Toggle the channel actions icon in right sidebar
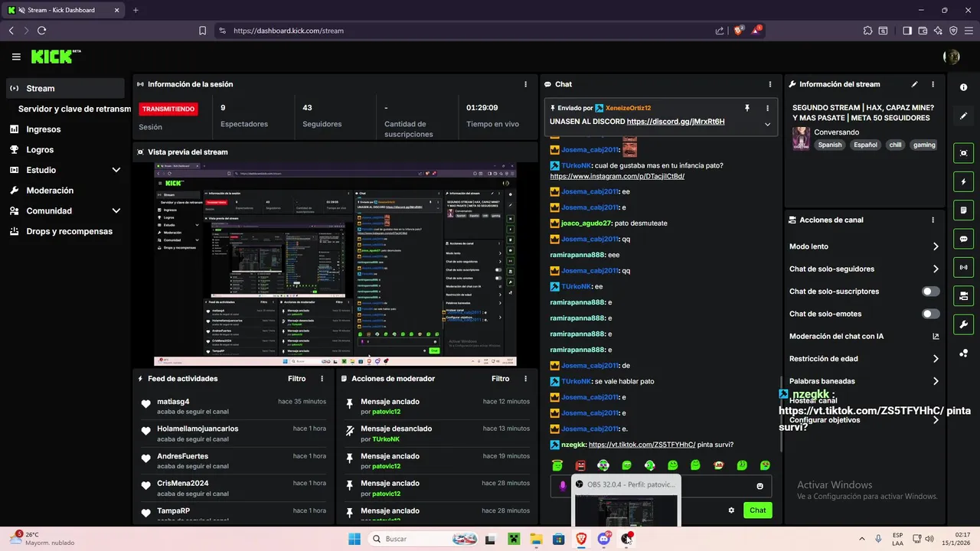Screen dimensions: 980x551 (x=963, y=295)
